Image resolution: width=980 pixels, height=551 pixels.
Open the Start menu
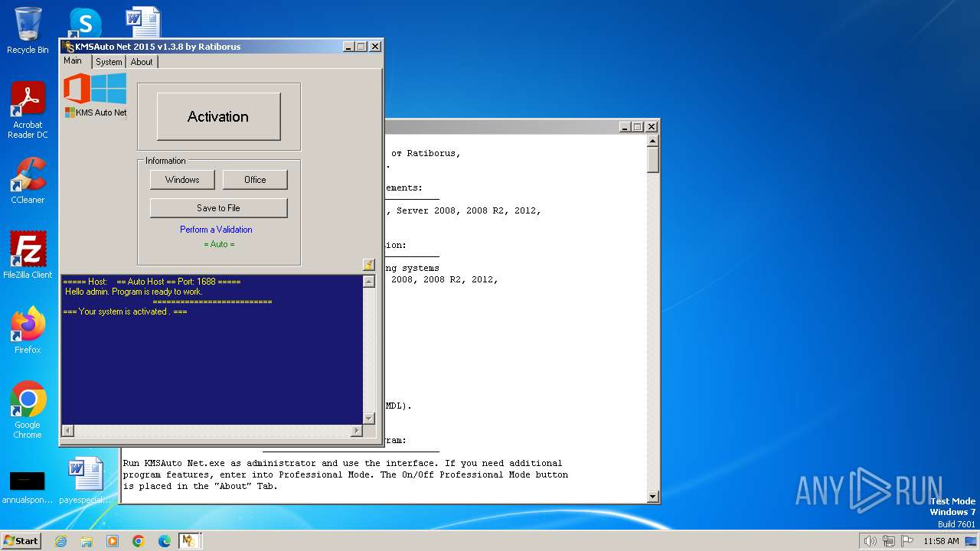tap(21, 541)
